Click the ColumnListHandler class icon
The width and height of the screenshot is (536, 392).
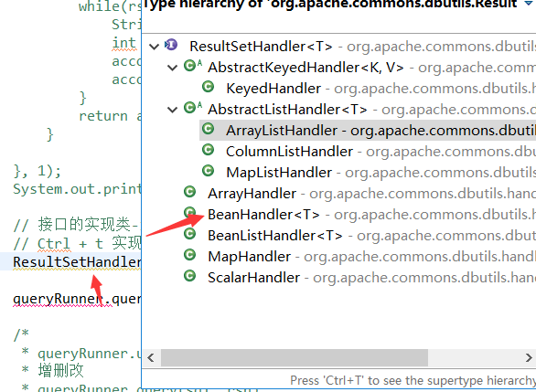[208, 150]
